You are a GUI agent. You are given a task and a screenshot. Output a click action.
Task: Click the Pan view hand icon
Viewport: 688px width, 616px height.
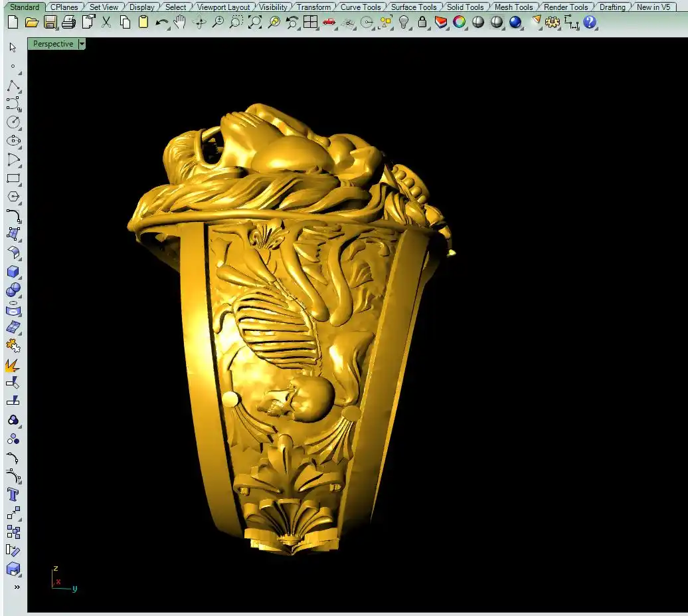180,22
